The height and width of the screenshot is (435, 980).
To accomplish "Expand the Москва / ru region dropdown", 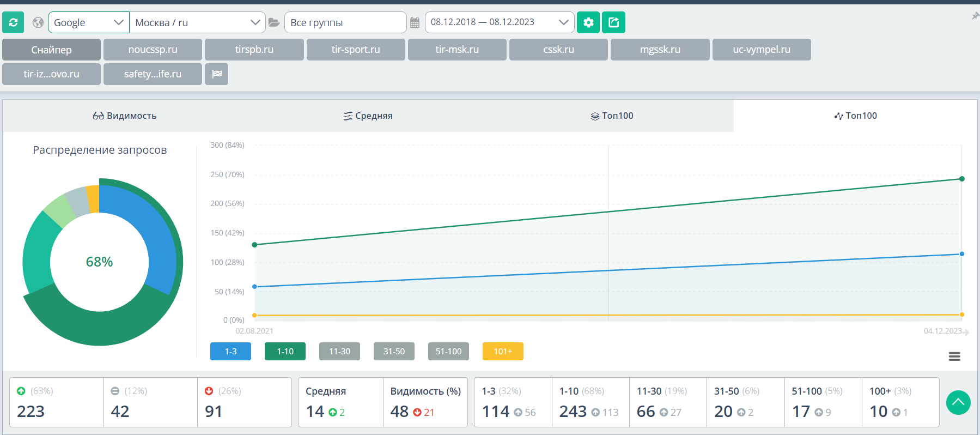I will [197, 22].
